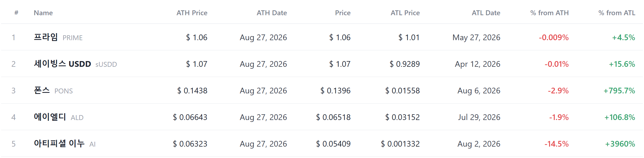Viewport: 644px width, 158px height.
Task: Select ALD's Jul 29, 2026 ATL date
Action: click(479, 117)
